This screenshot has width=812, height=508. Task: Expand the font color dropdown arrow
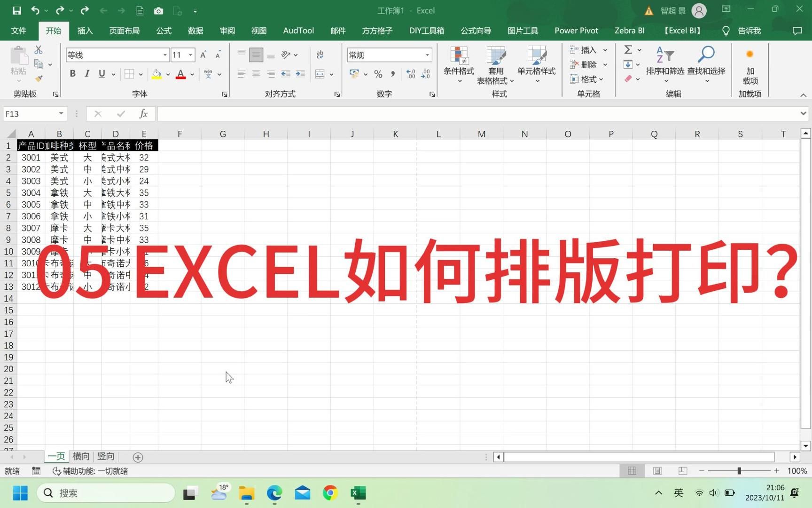(192, 74)
